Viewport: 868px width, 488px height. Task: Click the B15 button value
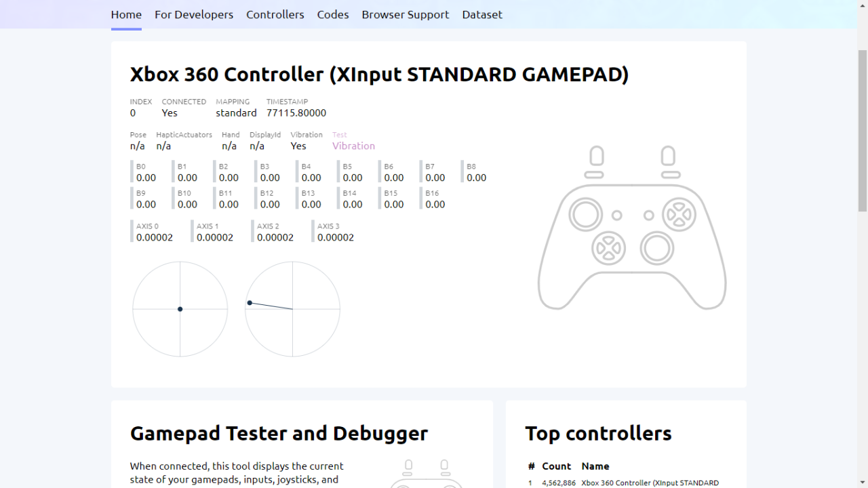[394, 204]
